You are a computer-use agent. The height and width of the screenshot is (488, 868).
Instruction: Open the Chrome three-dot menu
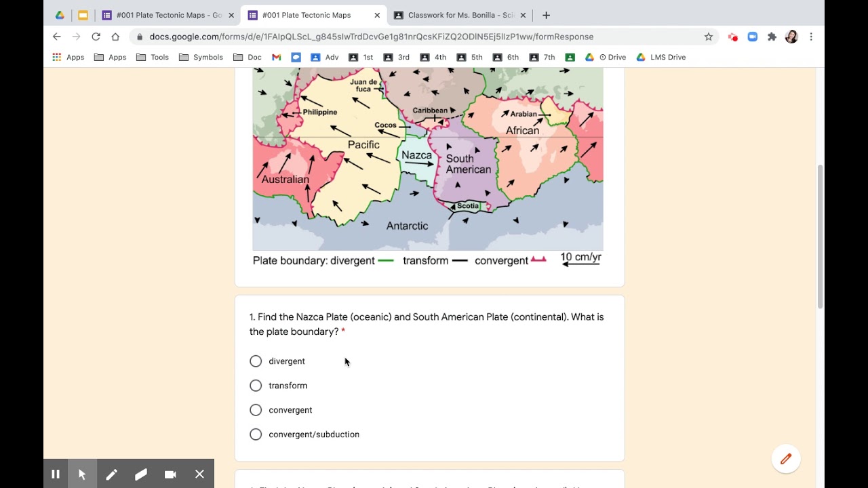click(x=811, y=37)
